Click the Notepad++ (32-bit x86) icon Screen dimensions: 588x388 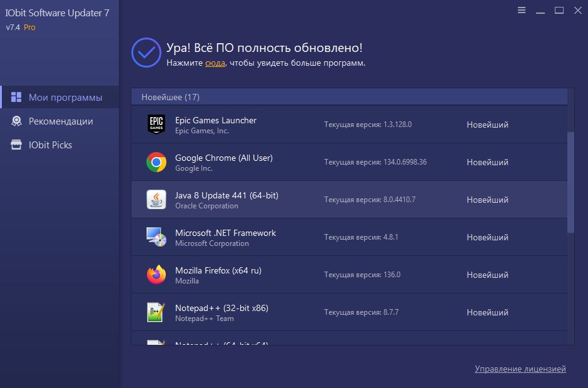pyautogui.click(x=156, y=312)
